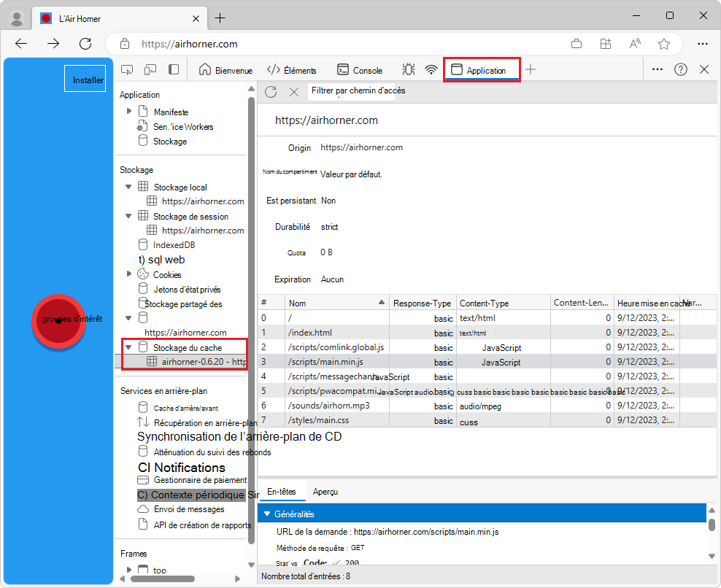Click the sidebar vertical scrollbar

point(251,320)
